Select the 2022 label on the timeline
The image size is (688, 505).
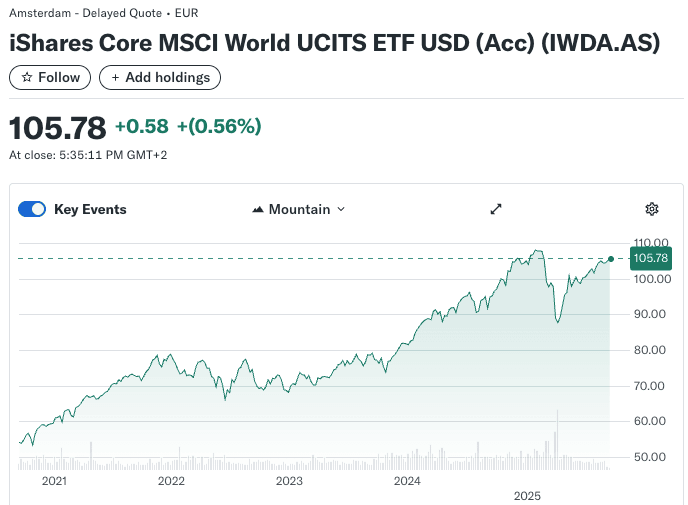click(172, 481)
